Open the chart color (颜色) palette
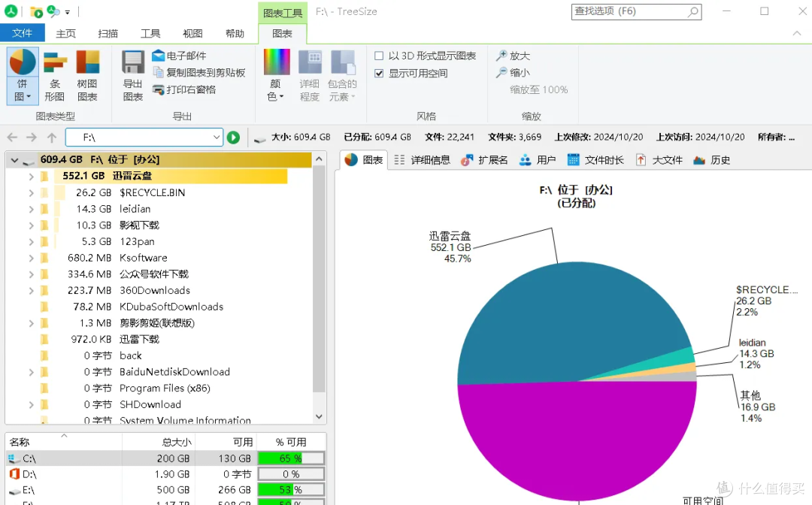The width and height of the screenshot is (812, 505). [277, 76]
